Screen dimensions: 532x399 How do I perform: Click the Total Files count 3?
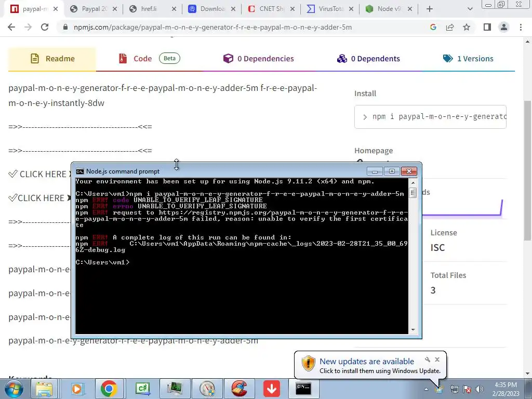(x=433, y=290)
